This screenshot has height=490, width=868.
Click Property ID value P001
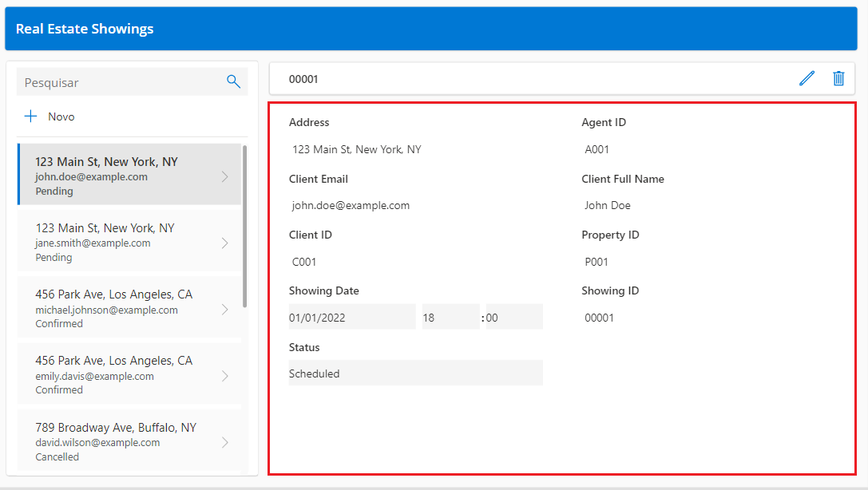pyautogui.click(x=597, y=262)
